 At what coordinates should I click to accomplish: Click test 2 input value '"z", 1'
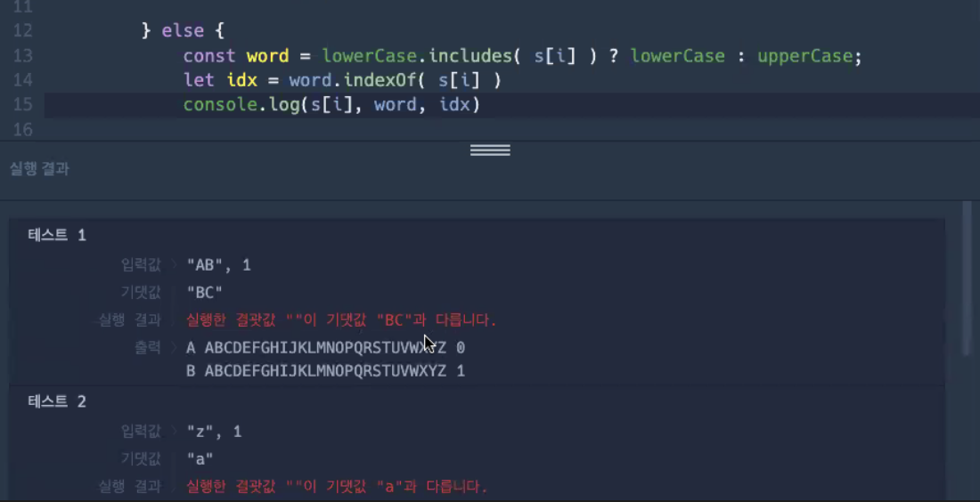tap(214, 432)
